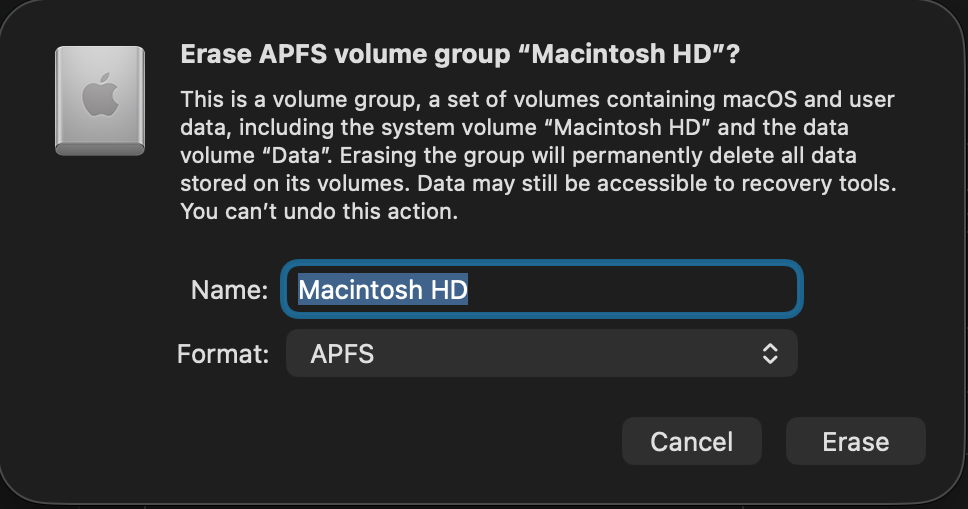The width and height of the screenshot is (968, 509).
Task: Click inside the Name text field
Action: [541, 290]
